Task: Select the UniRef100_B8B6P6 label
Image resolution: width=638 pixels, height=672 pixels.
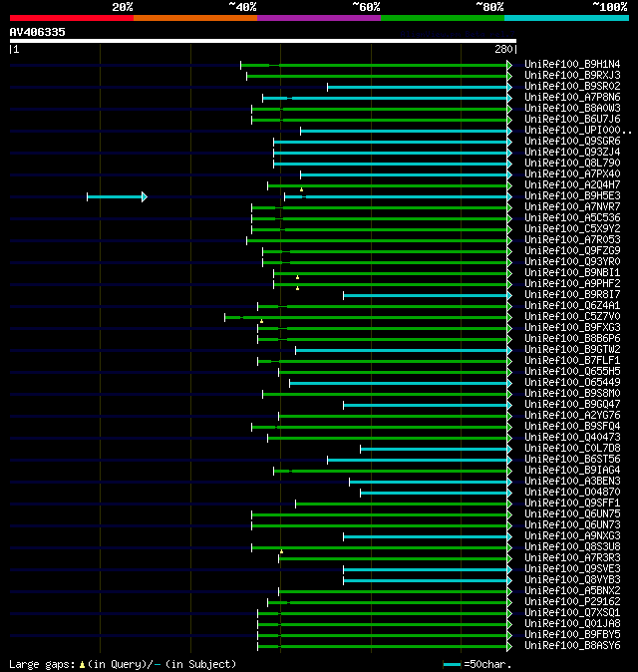Action: click(572, 339)
